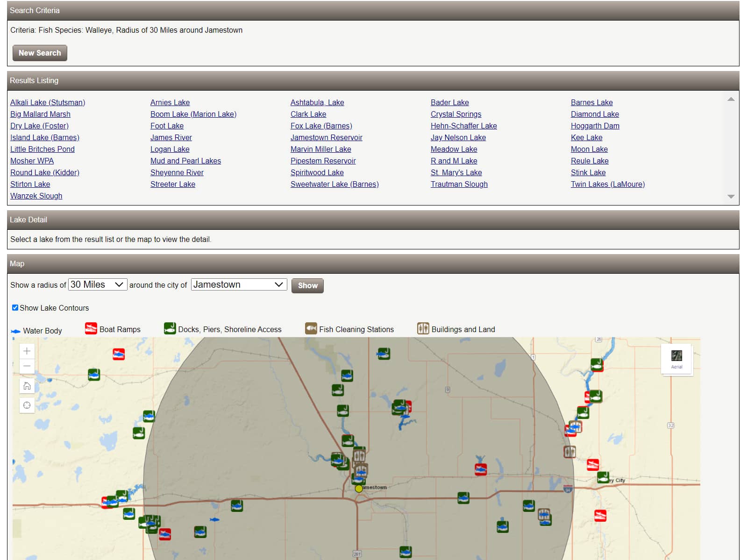Select the Stink Lake link

click(x=588, y=172)
